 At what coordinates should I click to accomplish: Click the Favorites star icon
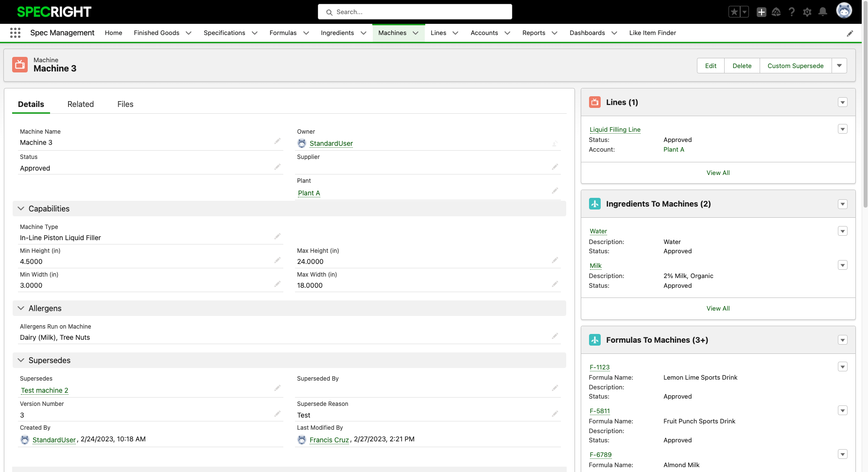click(x=734, y=12)
